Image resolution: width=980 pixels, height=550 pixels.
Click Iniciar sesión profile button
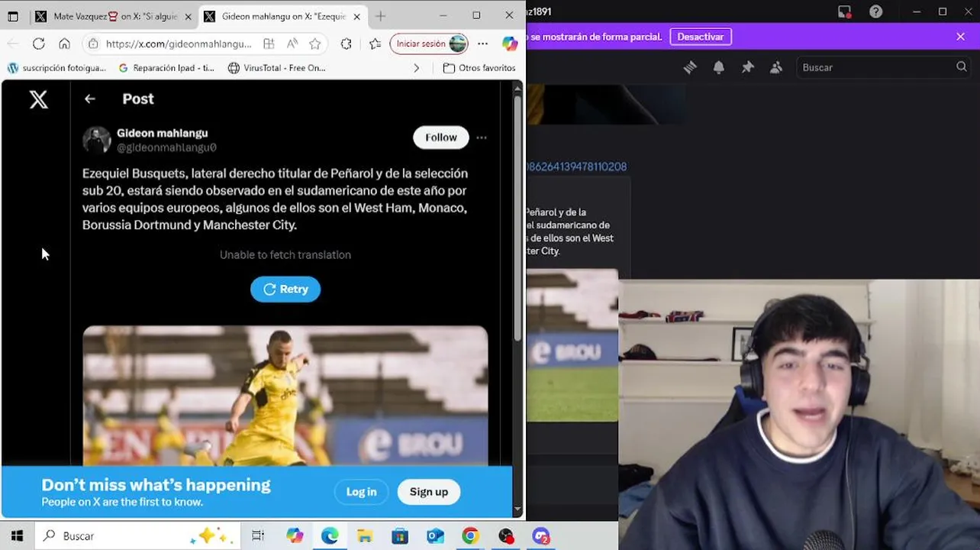(429, 44)
